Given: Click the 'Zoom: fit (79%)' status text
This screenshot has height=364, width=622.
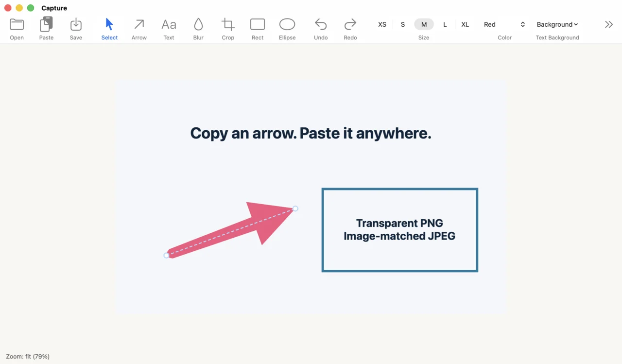Looking at the screenshot, I should coord(28,356).
